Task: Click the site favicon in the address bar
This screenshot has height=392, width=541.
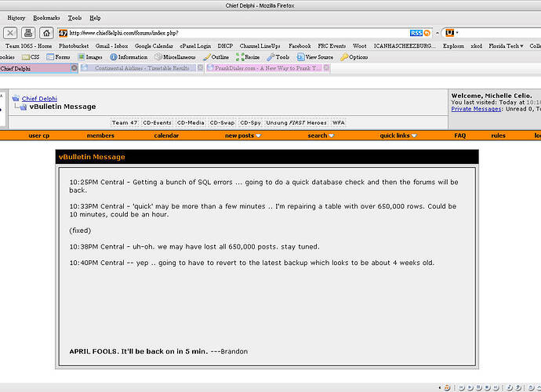Action: (x=64, y=33)
